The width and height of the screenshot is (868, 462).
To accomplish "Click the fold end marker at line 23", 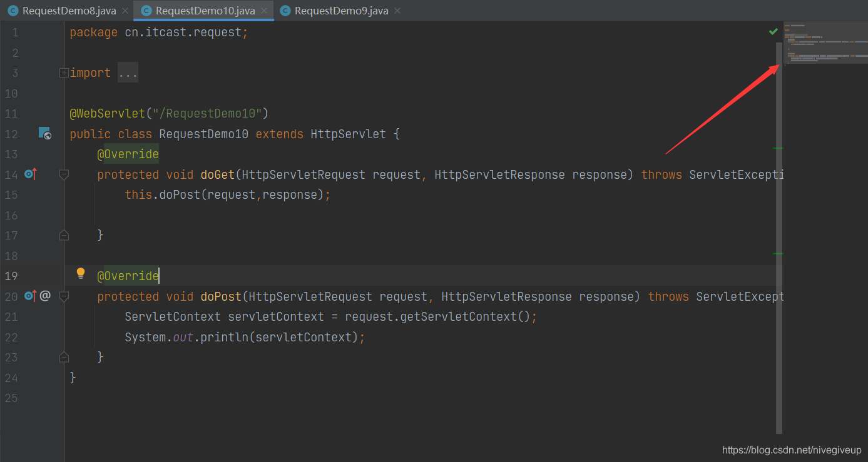I will (63, 357).
